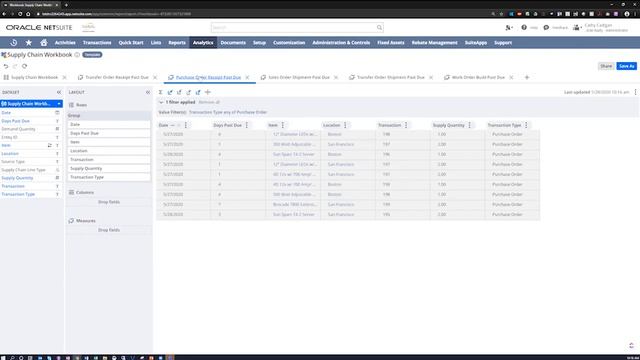Click the info icon next to workbook title
The image size is (640, 360).
point(77,55)
